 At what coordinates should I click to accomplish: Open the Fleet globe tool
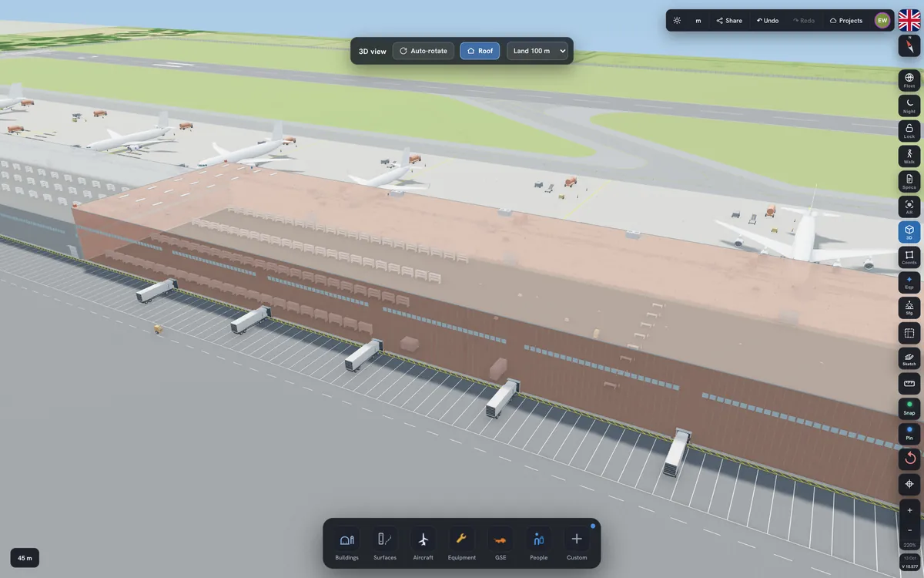pyautogui.click(x=909, y=80)
